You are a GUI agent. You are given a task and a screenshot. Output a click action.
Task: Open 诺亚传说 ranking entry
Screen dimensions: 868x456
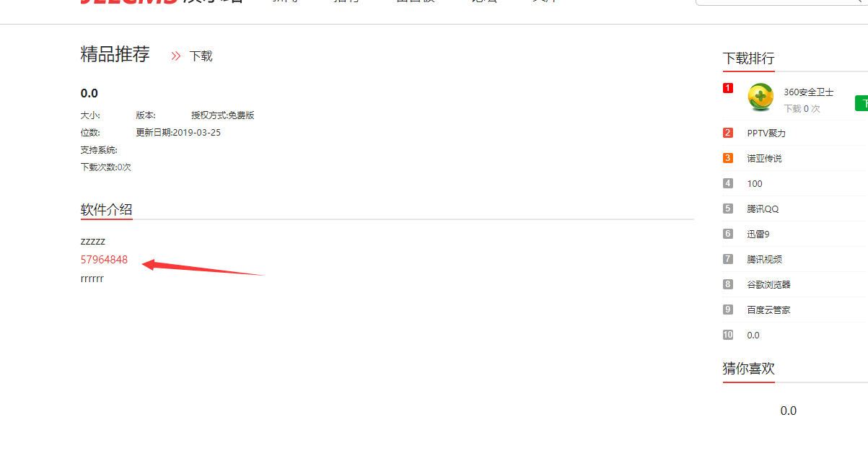pos(764,159)
